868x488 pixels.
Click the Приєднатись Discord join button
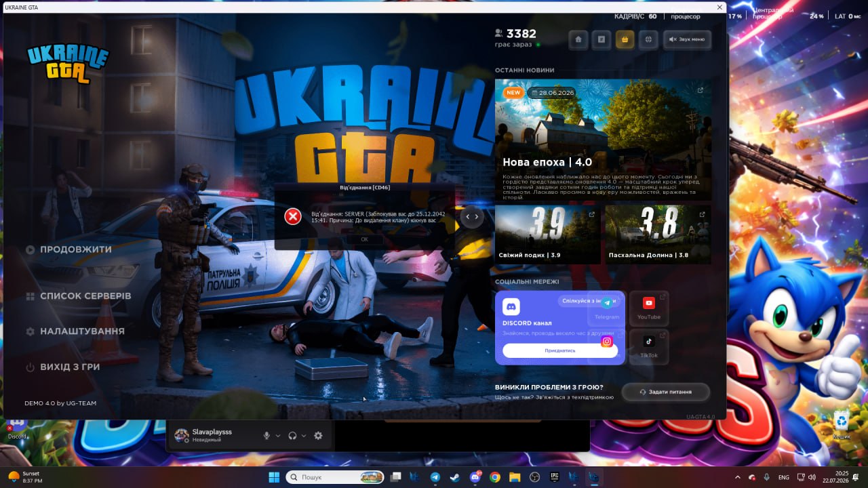(x=560, y=350)
